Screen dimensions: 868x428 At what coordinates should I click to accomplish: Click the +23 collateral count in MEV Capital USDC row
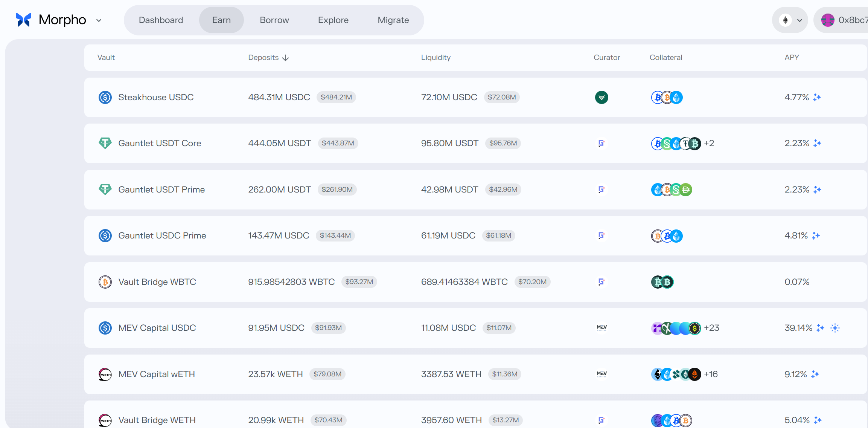(711, 328)
